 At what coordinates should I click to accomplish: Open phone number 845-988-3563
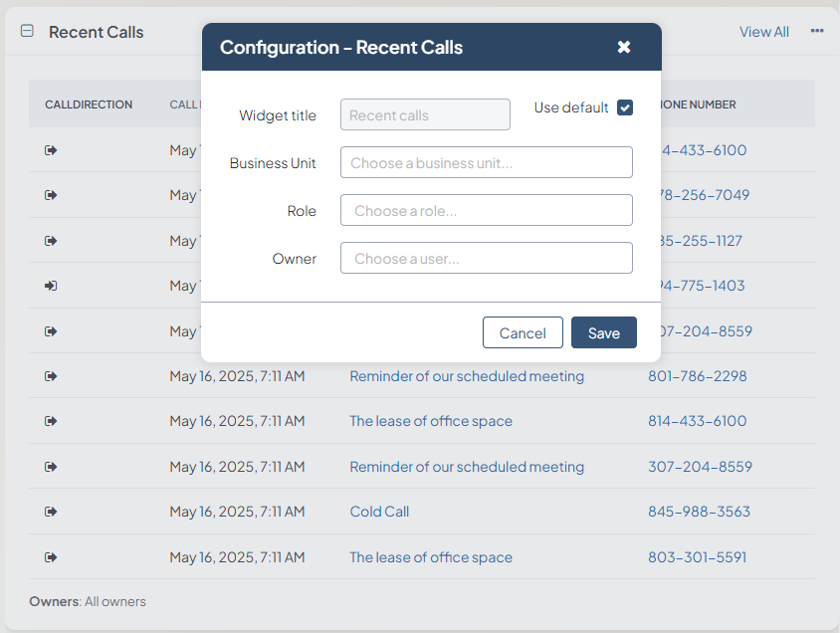coord(699,512)
